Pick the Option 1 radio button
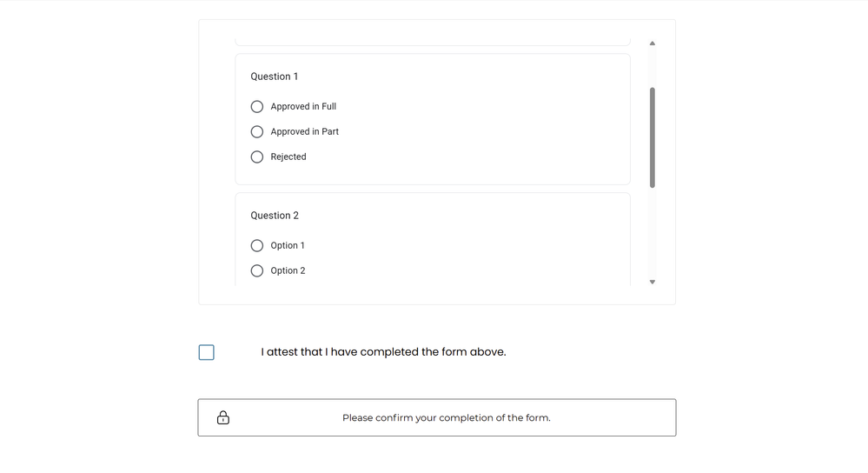 pos(257,246)
